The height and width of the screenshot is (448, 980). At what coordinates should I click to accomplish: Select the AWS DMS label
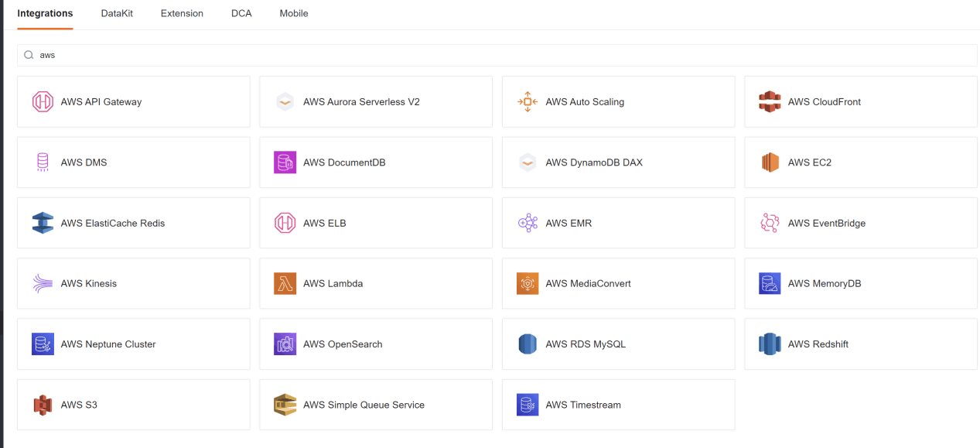click(84, 162)
